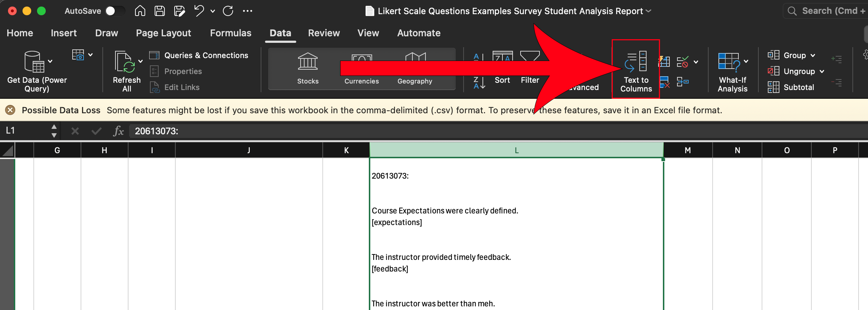Click into the Search field

tap(826, 11)
